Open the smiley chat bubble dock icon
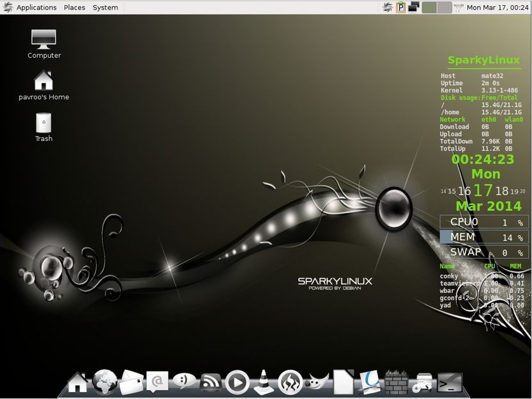This screenshot has height=399, width=532. click(x=184, y=382)
